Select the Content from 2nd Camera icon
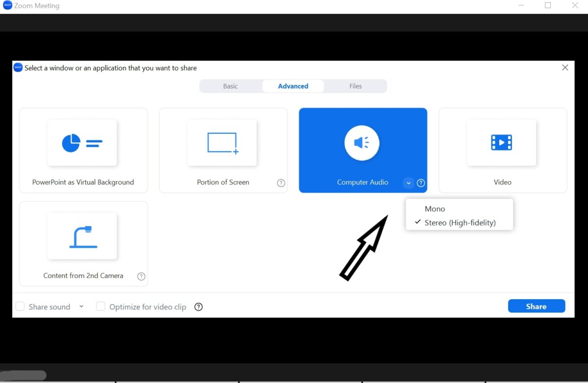Image resolution: width=588 pixels, height=383 pixels. (82, 236)
